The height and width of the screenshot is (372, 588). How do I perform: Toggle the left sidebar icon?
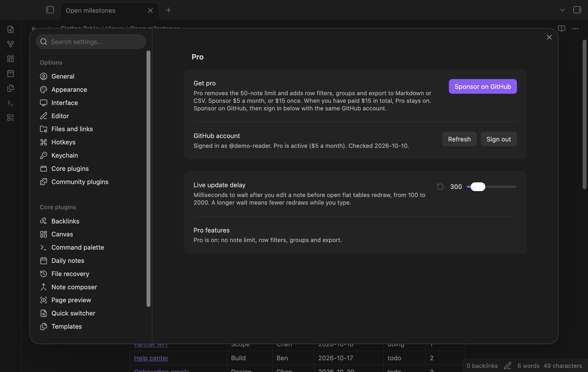tap(49, 10)
